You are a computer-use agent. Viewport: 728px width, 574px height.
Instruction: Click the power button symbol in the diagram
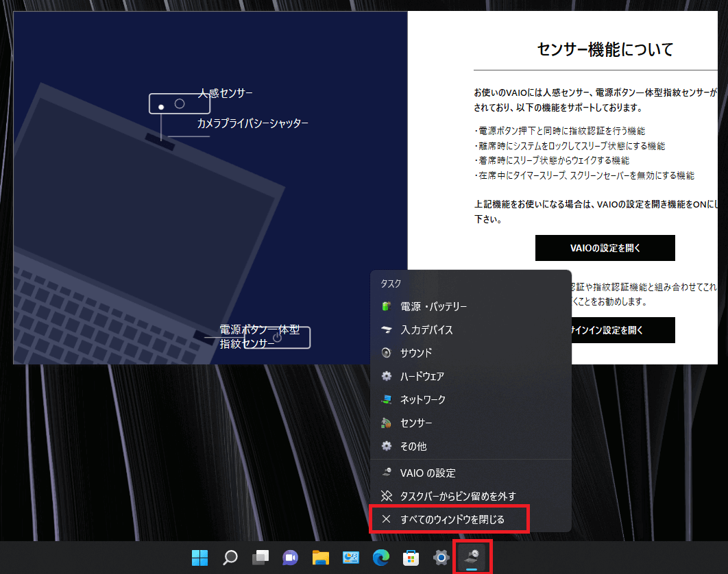277,338
